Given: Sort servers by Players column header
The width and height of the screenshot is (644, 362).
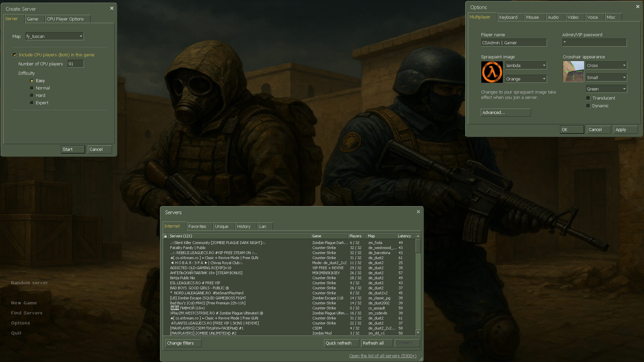Looking at the screenshot, I should (x=357, y=236).
